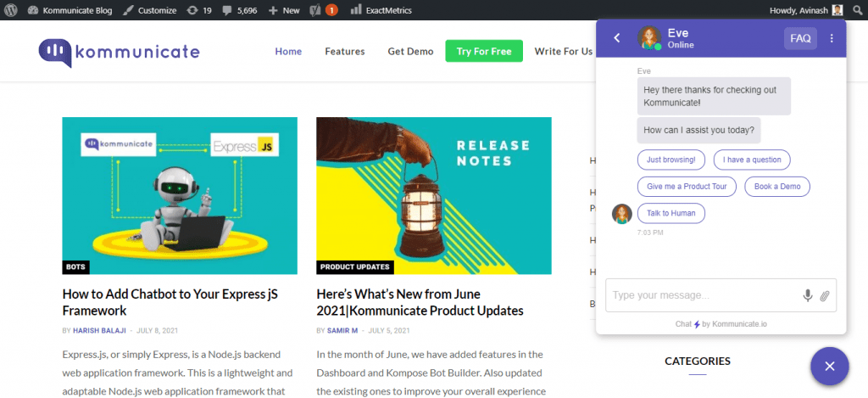The height and width of the screenshot is (398, 868).
Task: Open Howdy, Avinash account menu
Action: [x=805, y=10]
